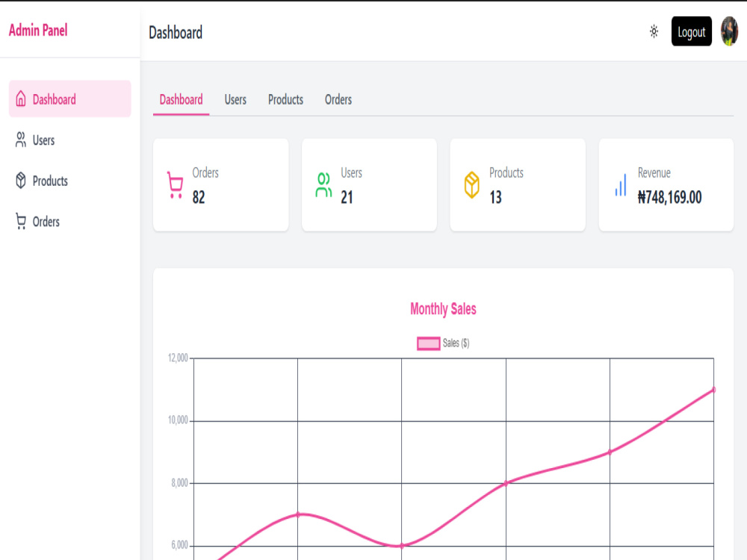Click the Products count 13

pyautogui.click(x=495, y=196)
